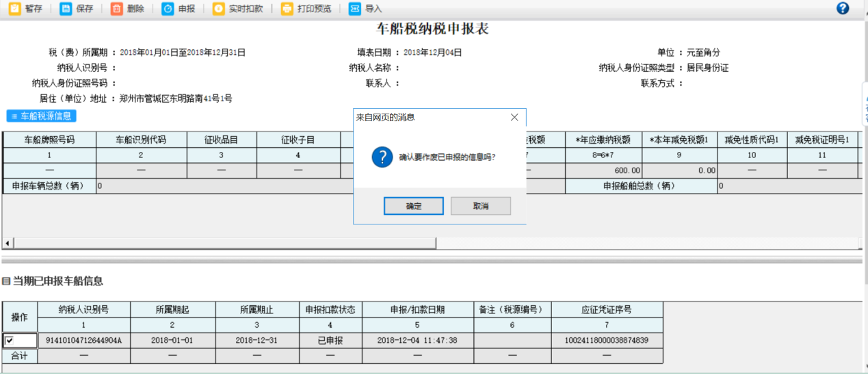This screenshot has width=868, height=377.
Task: Click the 征收子目 column header
Action: coord(298,140)
